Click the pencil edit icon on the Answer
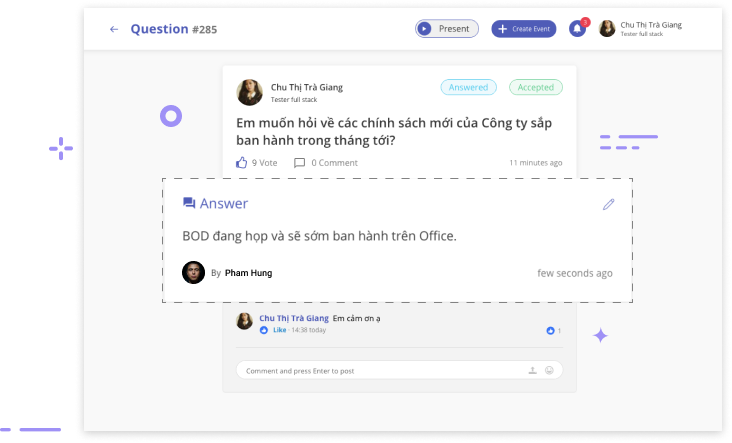 [608, 204]
